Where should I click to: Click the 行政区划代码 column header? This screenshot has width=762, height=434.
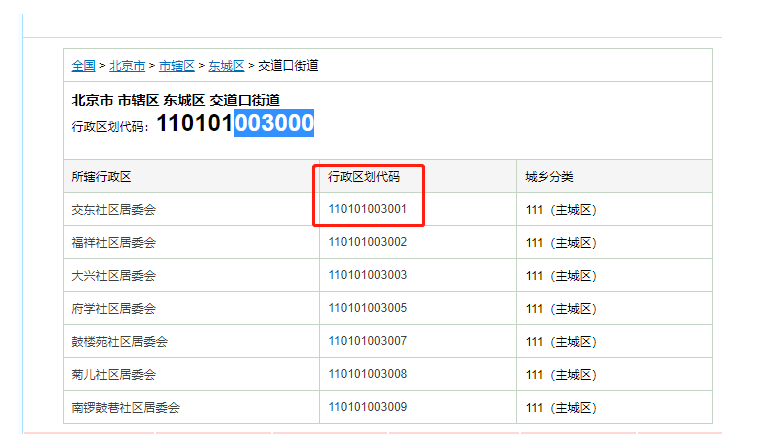click(x=364, y=176)
